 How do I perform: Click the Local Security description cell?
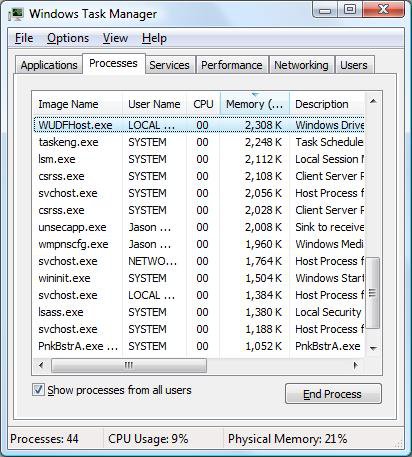point(328,312)
